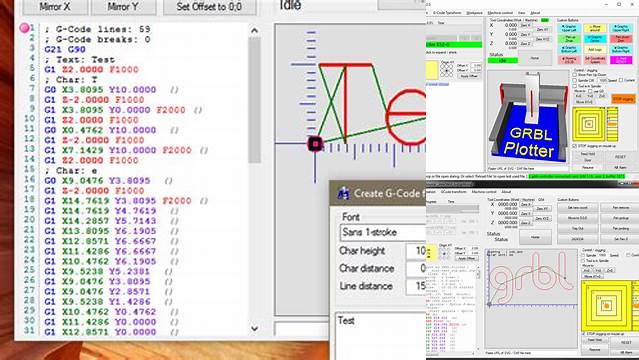Toggle the use G0 checkbox
Viewport: 639px width, 360px height.
(590, 91)
